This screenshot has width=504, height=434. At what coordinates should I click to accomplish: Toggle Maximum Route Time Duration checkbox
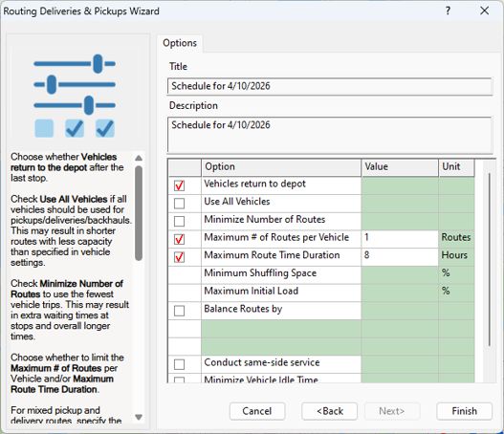(179, 257)
